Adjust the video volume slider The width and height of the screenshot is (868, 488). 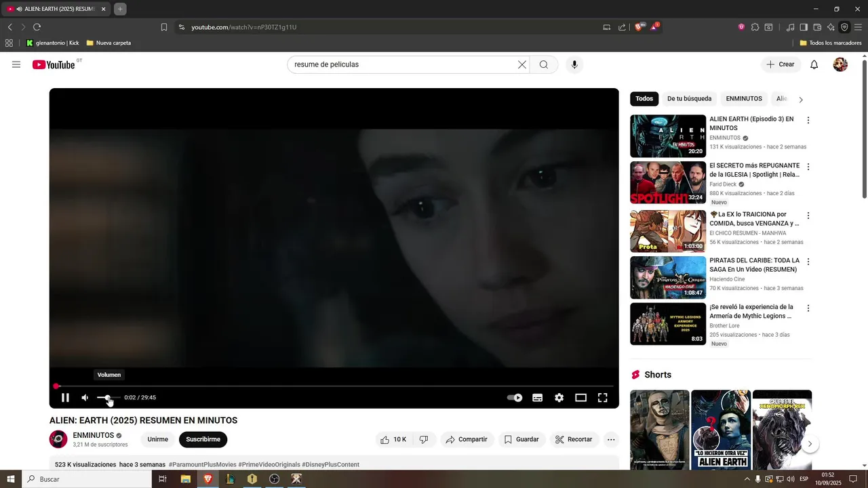(108, 398)
